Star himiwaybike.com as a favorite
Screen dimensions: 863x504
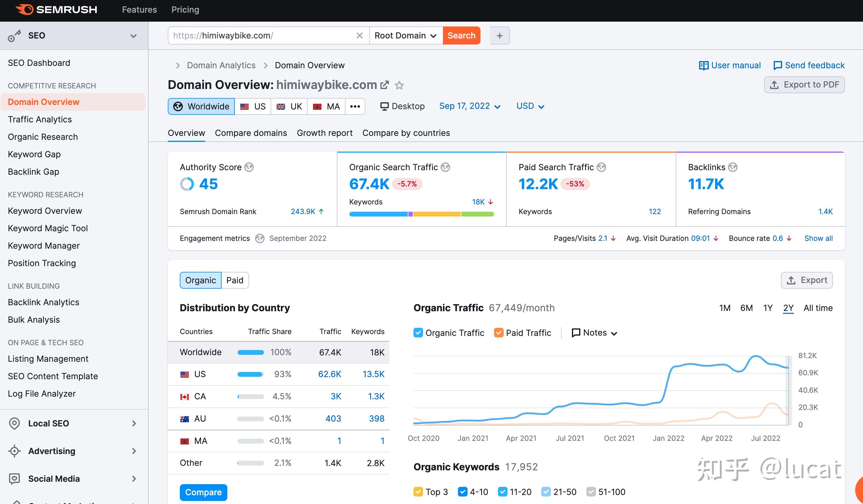(399, 85)
